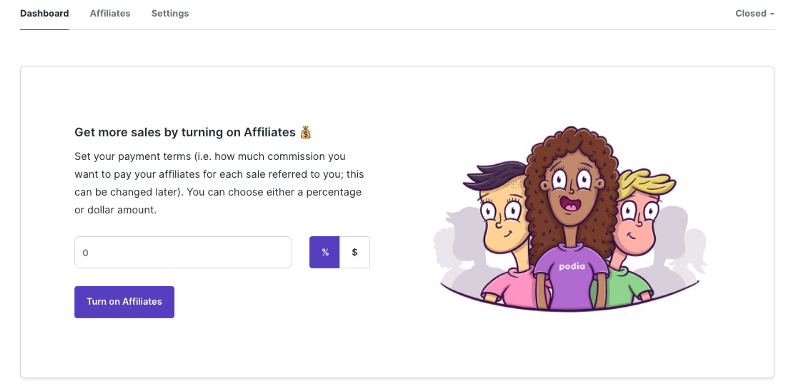Go to the Dashboard tab
This screenshot has width=800, height=383.
pos(44,14)
